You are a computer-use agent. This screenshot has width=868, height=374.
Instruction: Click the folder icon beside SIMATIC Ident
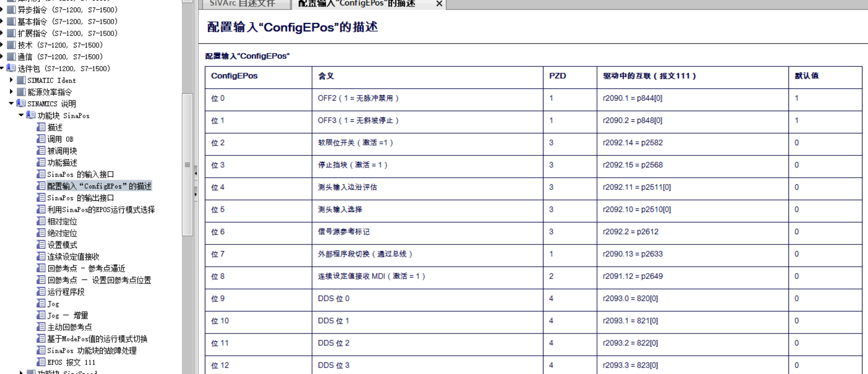click(x=21, y=80)
